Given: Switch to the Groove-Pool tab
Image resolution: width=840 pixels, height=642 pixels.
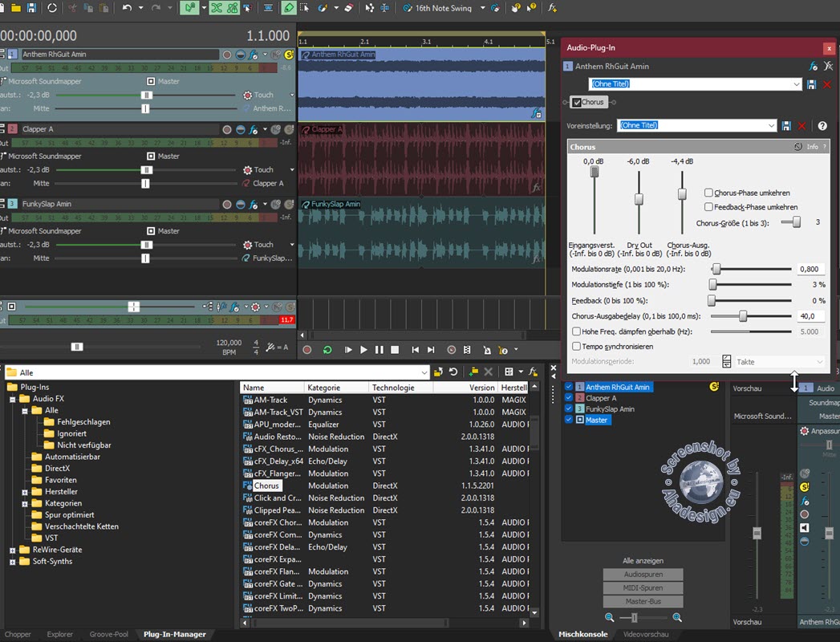Looking at the screenshot, I should (109, 634).
